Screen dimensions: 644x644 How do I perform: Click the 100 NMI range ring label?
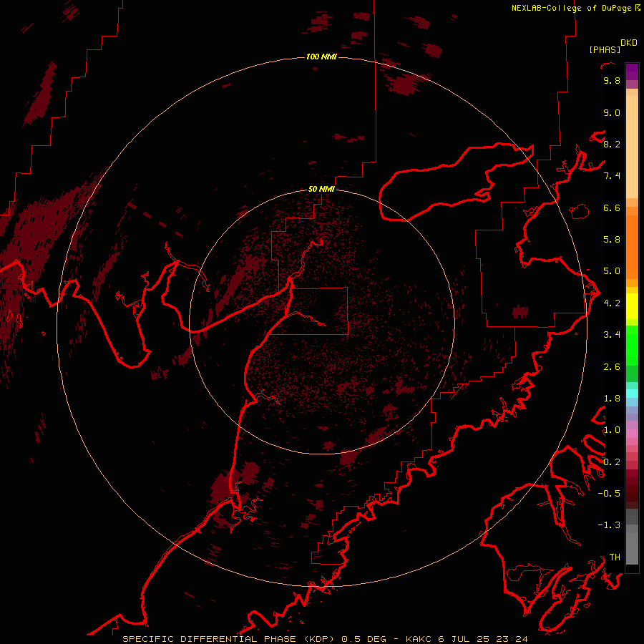pyautogui.click(x=321, y=57)
